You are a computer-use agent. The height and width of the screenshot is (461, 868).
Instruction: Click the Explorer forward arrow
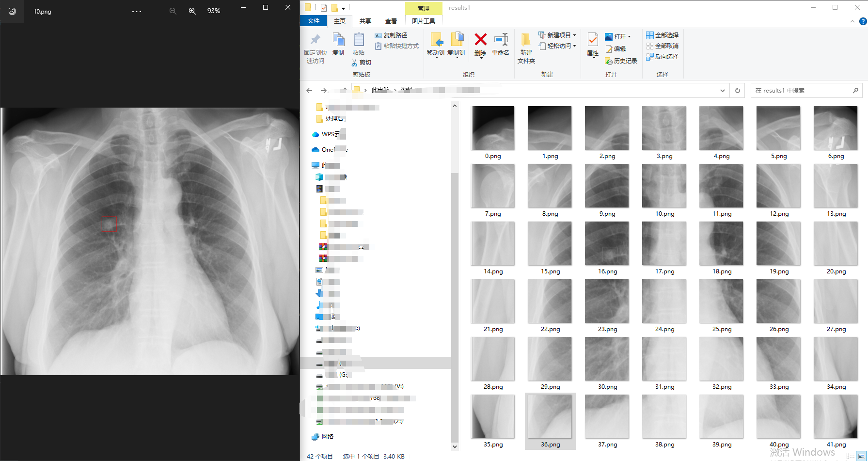pos(324,91)
